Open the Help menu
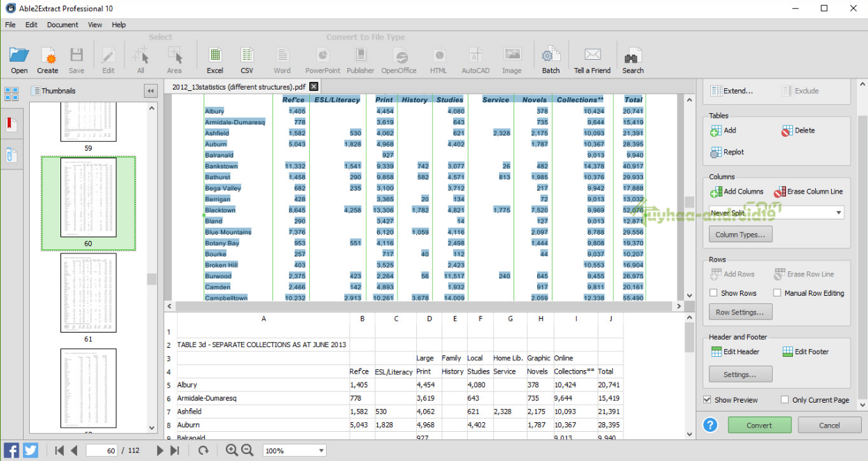This screenshot has height=461, width=868. pos(119,24)
